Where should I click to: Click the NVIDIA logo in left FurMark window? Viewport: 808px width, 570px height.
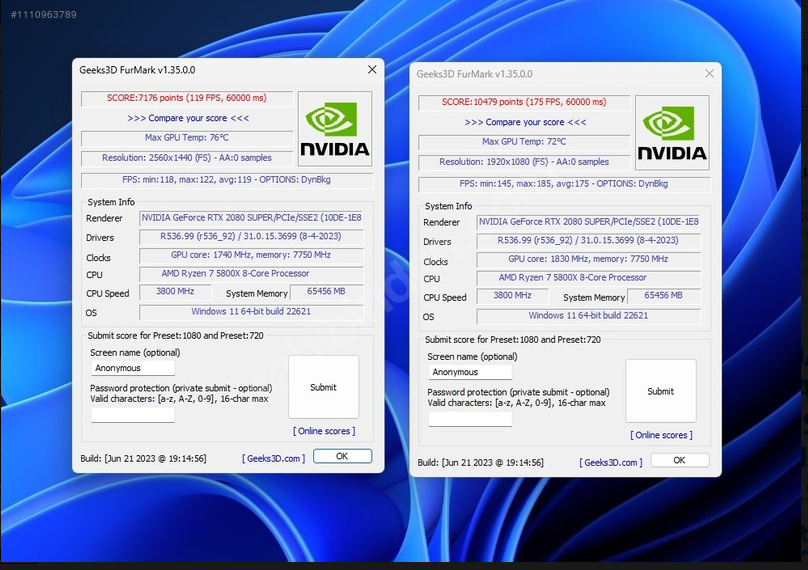[x=335, y=129]
